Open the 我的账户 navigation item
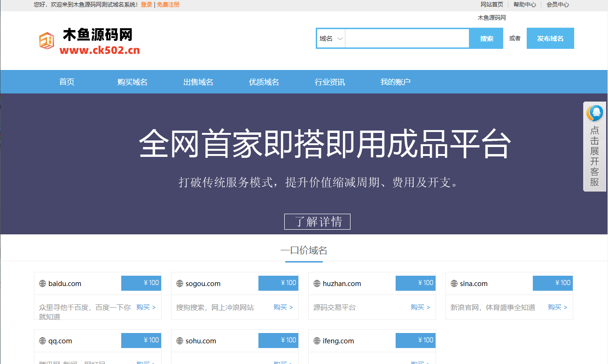608x364 pixels. coord(396,82)
